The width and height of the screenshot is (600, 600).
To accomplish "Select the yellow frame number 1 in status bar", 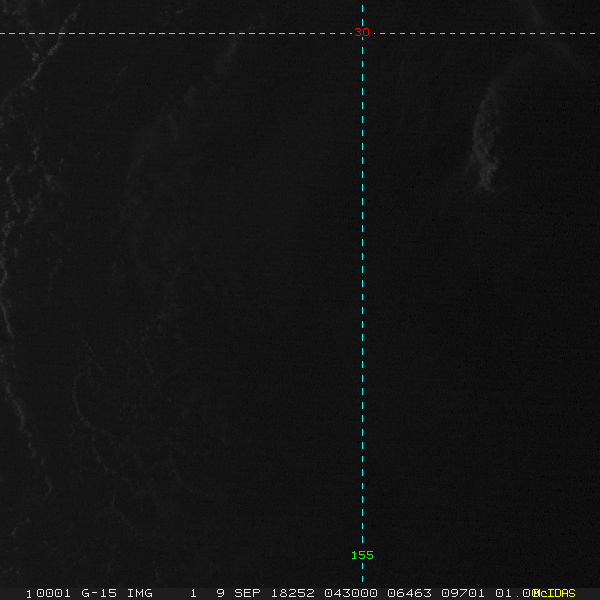I will (29, 594).
